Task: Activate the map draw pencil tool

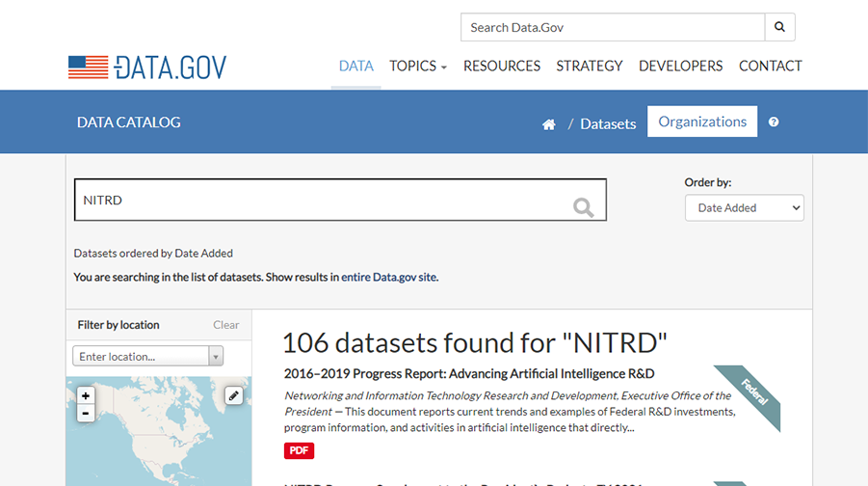Action: coord(233,395)
